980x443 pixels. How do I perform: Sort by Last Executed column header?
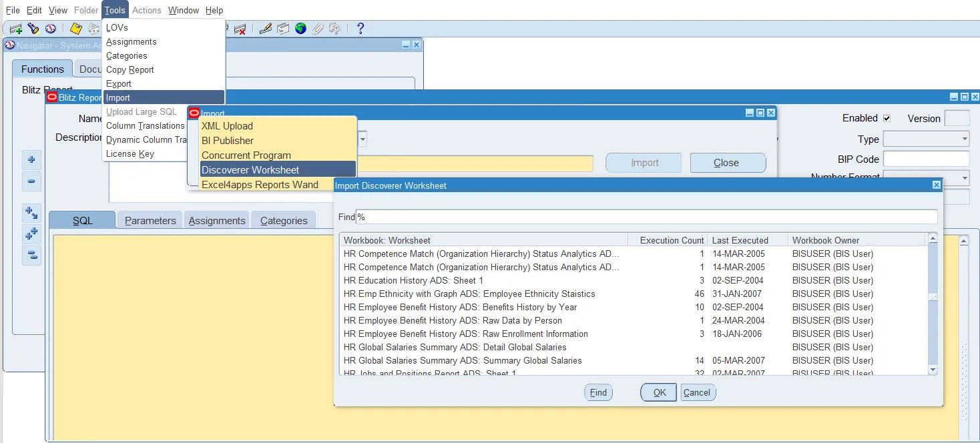(x=748, y=240)
